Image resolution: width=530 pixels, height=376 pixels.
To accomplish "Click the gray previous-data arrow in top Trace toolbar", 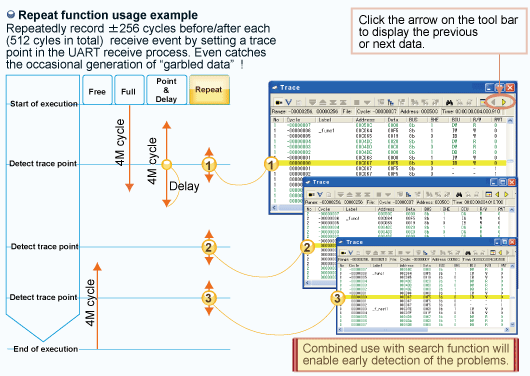I will (x=493, y=102).
